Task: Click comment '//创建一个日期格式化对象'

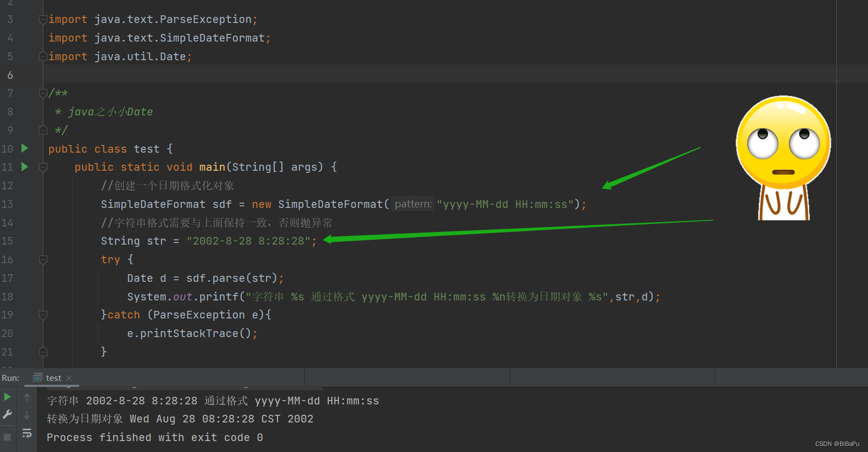Action: (167, 186)
